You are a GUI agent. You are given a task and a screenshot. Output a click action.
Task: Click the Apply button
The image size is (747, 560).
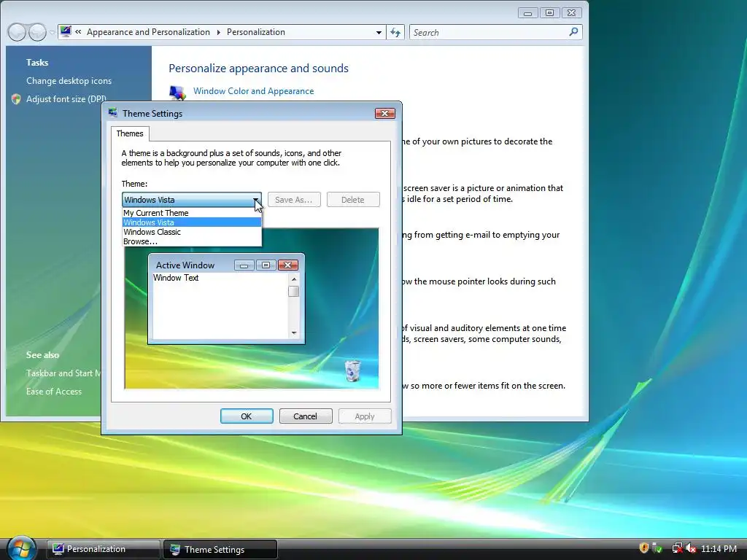coord(365,416)
